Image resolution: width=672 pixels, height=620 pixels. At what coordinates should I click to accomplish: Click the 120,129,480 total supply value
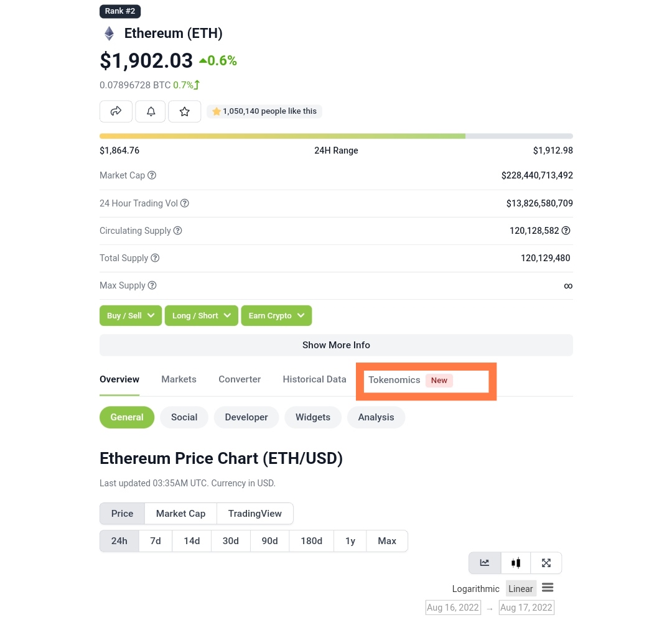tap(546, 258)
